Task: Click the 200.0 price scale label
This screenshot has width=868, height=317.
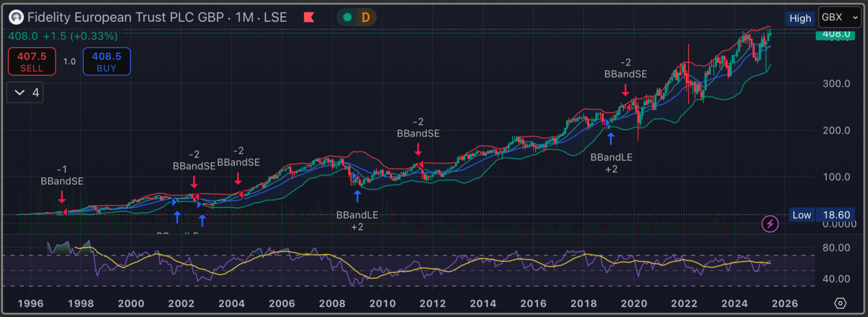Action: (x=836, y=130)
